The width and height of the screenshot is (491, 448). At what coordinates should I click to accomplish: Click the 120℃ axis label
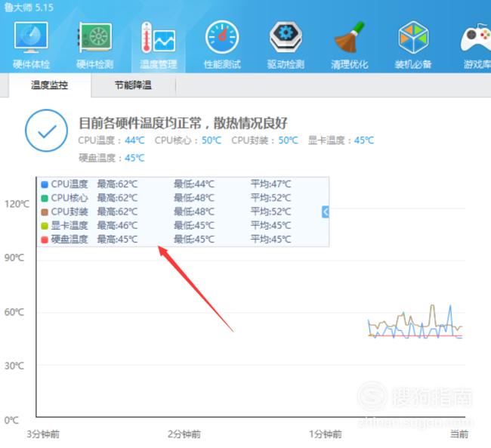point(17,204)
